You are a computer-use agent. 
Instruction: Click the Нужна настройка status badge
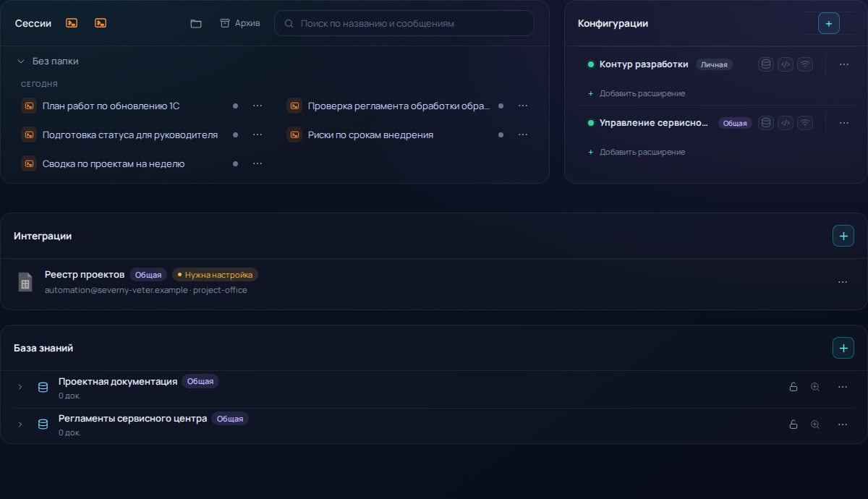point(216,275)
